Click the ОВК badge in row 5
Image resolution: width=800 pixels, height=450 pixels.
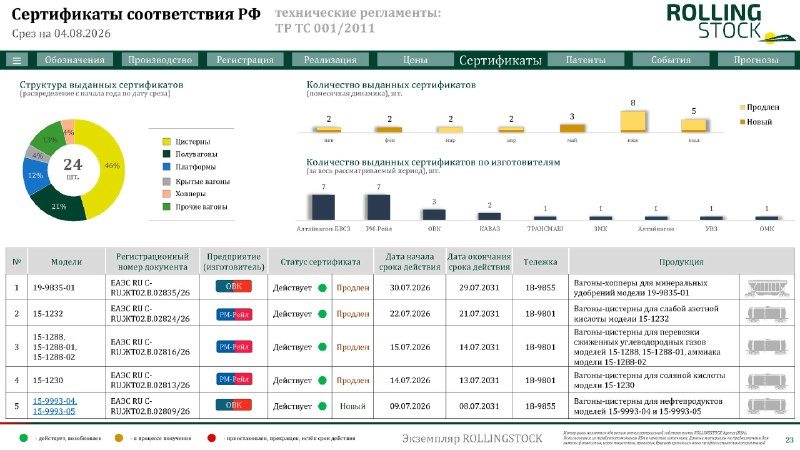click(234, 405)
